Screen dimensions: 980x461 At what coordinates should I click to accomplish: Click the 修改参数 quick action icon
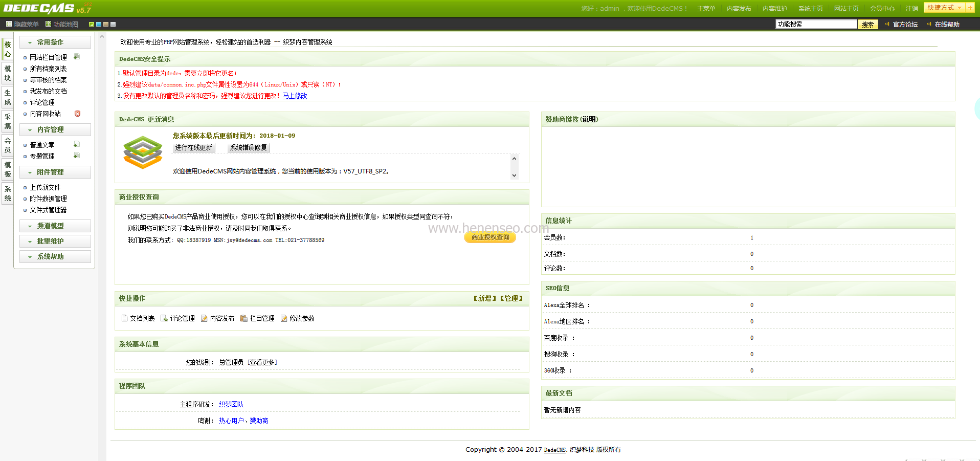284,318
